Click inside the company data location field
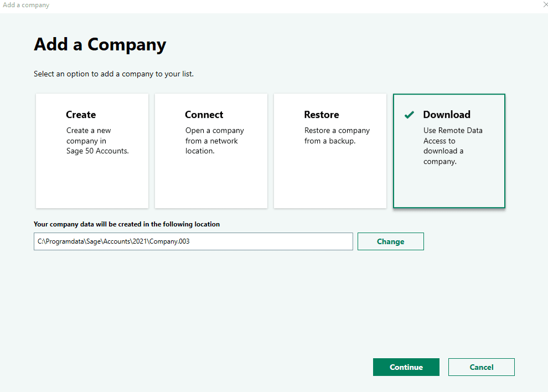 [x=193, y=241]
